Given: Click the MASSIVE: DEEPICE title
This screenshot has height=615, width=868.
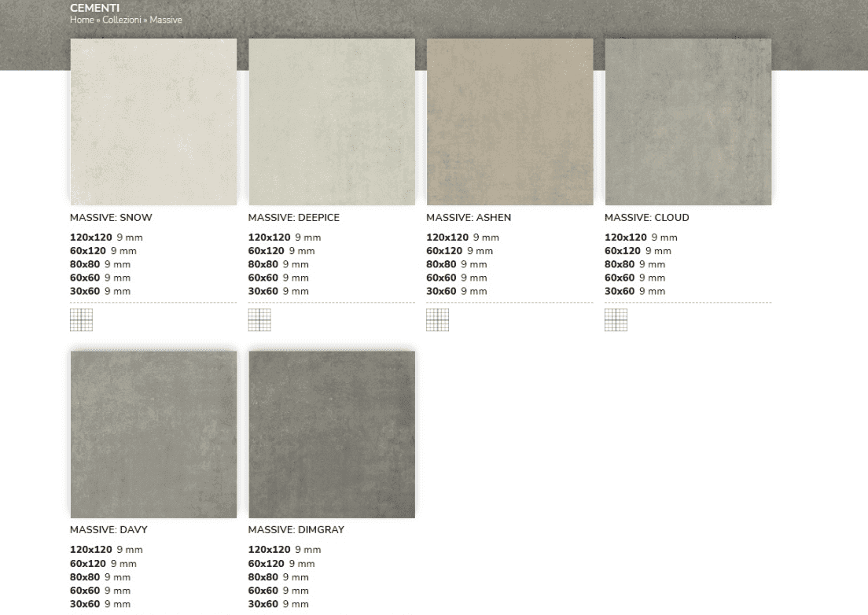Looking at the screenshot, I should 294,218.
